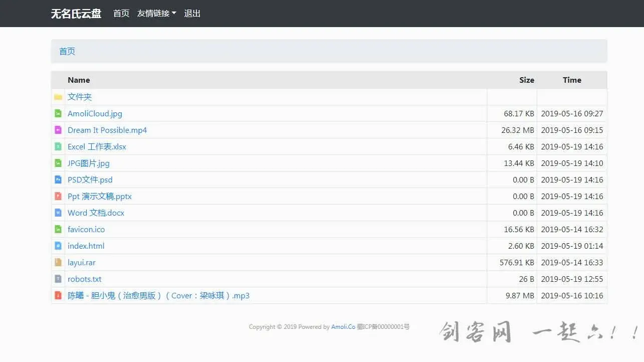Screen dimensions: 644x362
Task: Open the layui.rar file link
Action: [x=82, y=262]
